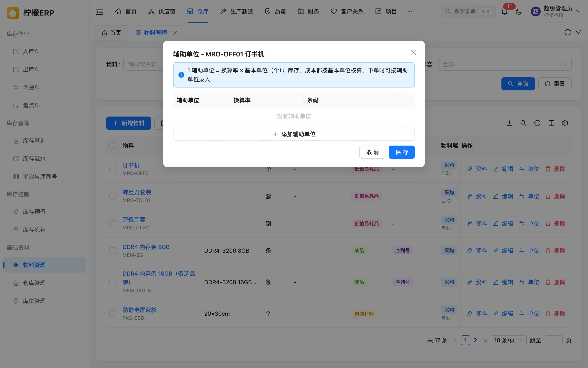
Task: Click 删除 for 订书机 row
Action: click(555, 169)
